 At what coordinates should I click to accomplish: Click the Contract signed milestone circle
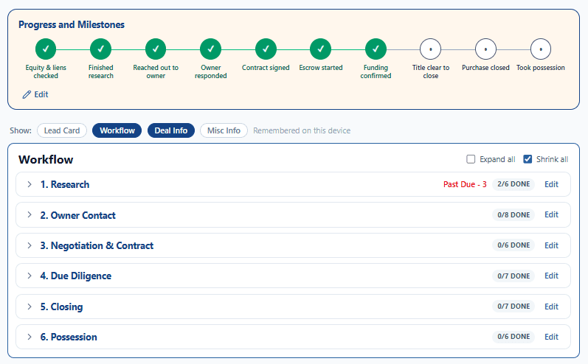point(266,49)
